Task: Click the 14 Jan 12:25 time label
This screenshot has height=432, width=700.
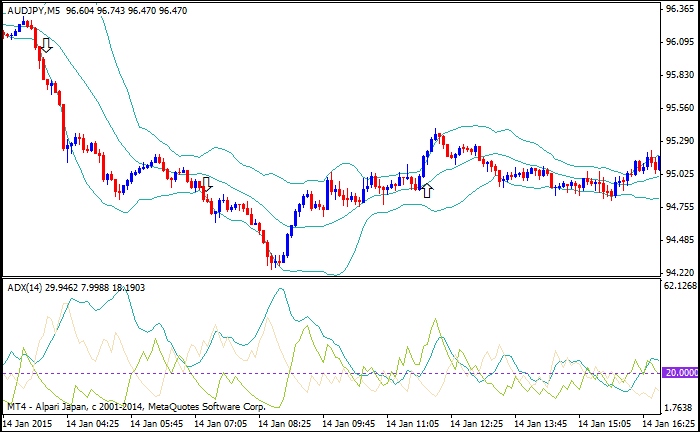Action: 477,424
